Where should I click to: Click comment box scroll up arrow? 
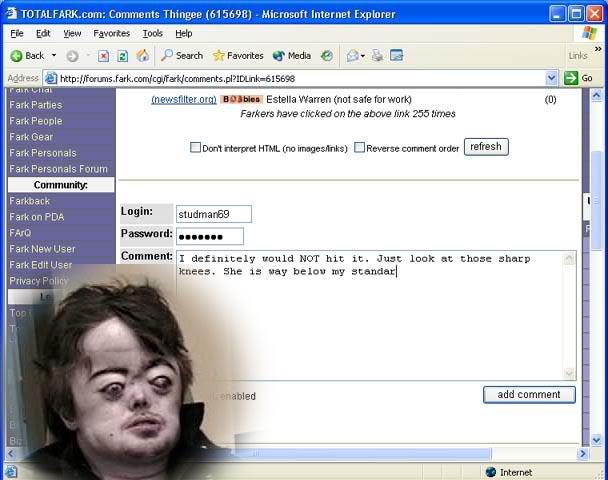click(569, 258)
